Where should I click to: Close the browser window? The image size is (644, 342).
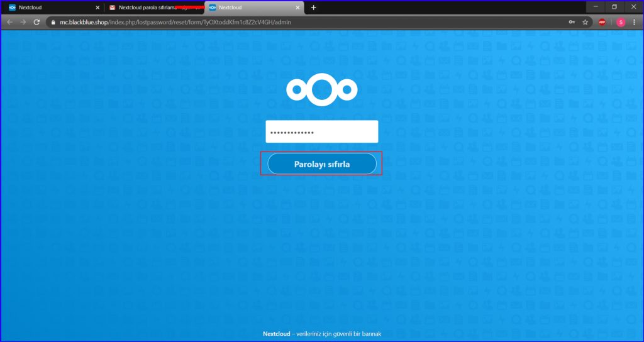[633, 7]
